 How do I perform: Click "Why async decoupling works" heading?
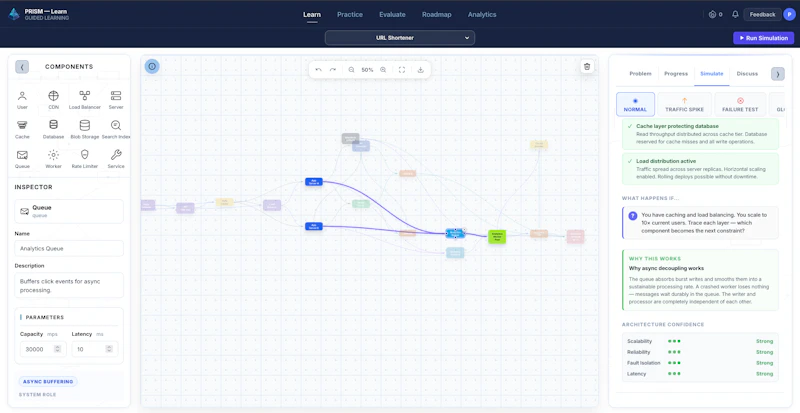pos(666,268)
